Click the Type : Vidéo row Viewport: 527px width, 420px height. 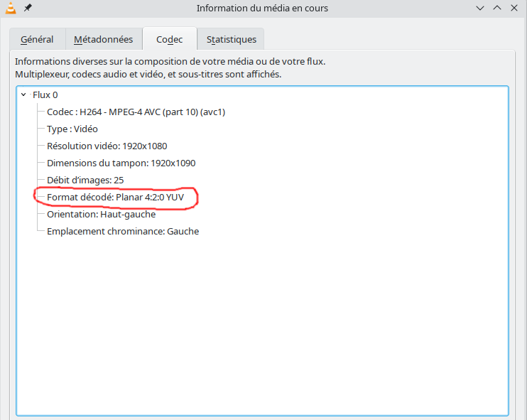(72, 129)
